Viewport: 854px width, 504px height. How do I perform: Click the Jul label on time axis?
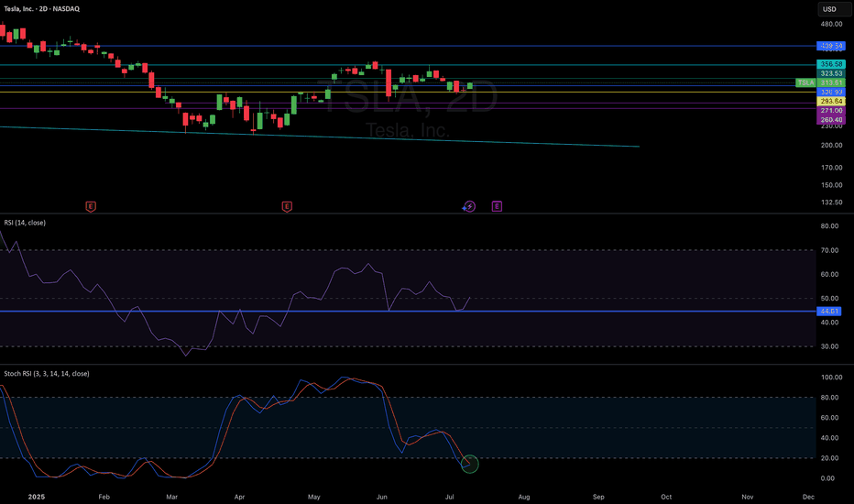[449, 497]
